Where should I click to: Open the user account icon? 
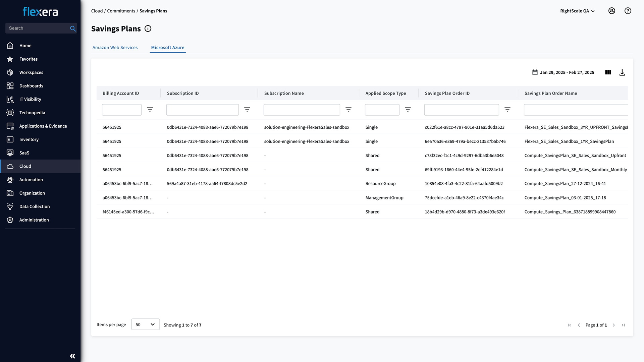pos(612,10)
